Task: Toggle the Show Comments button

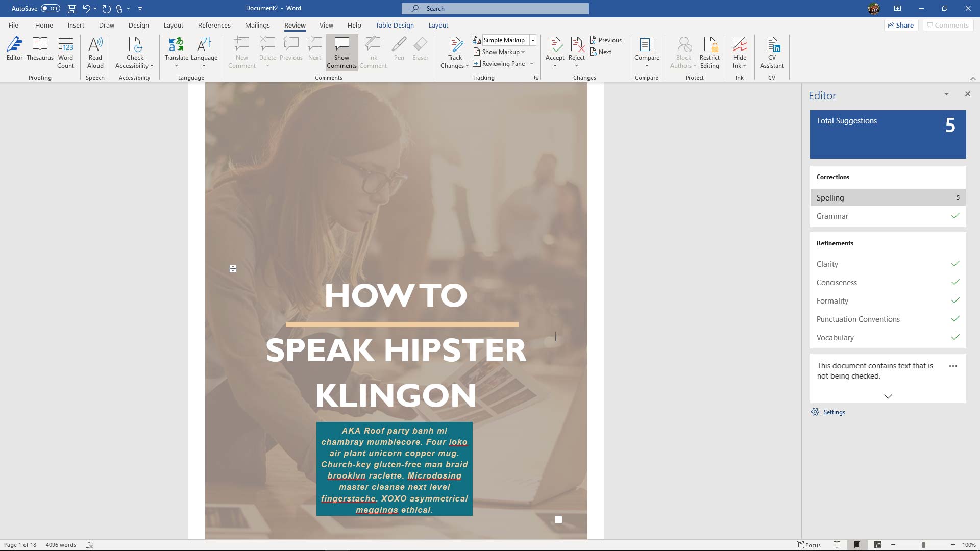Action: pos(341,53)
